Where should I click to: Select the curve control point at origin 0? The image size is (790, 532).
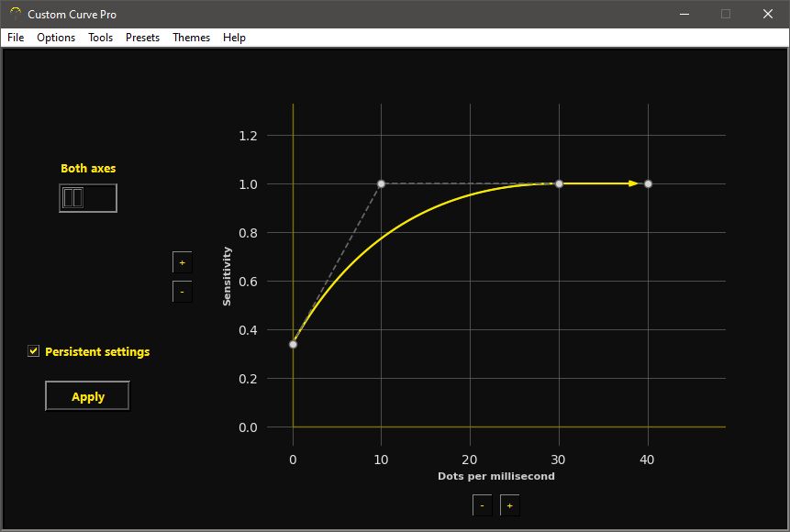294,344
